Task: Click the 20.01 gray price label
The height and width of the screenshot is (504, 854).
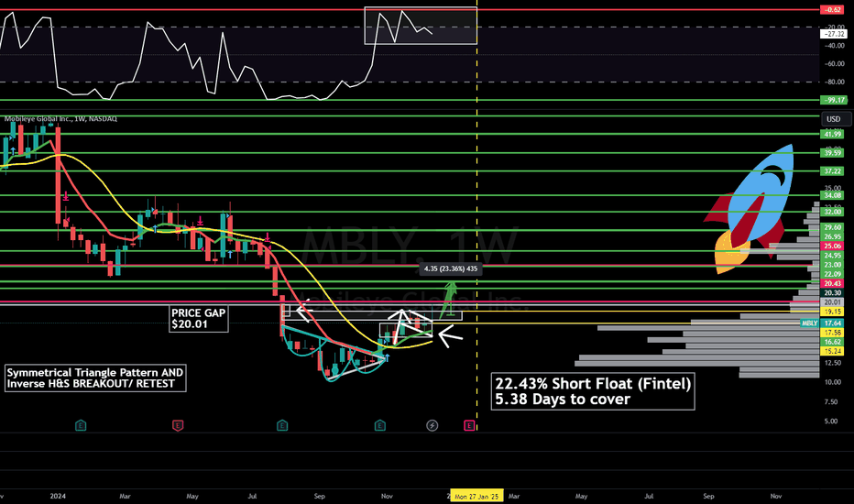Action: click(833, 302)
